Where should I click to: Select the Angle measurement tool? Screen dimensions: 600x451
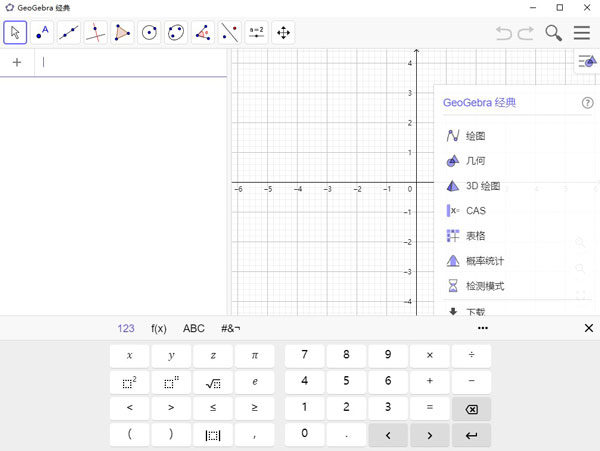coord(203,33)
